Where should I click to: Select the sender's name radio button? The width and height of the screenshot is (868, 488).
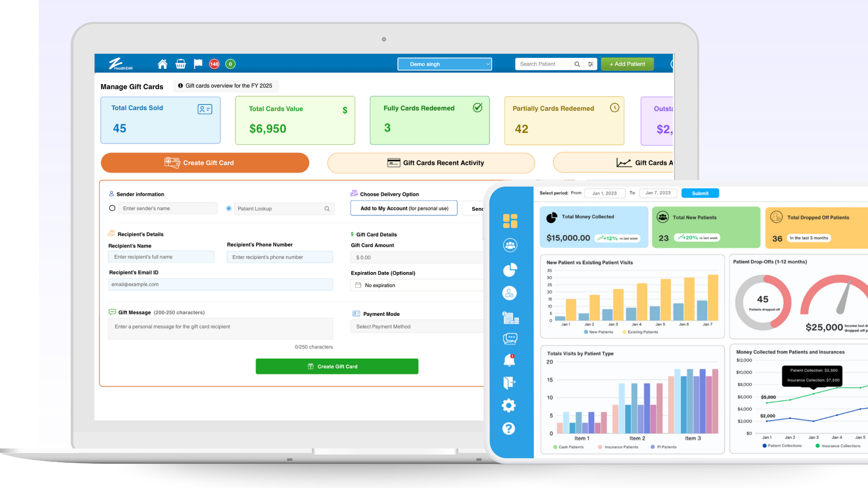112,208
